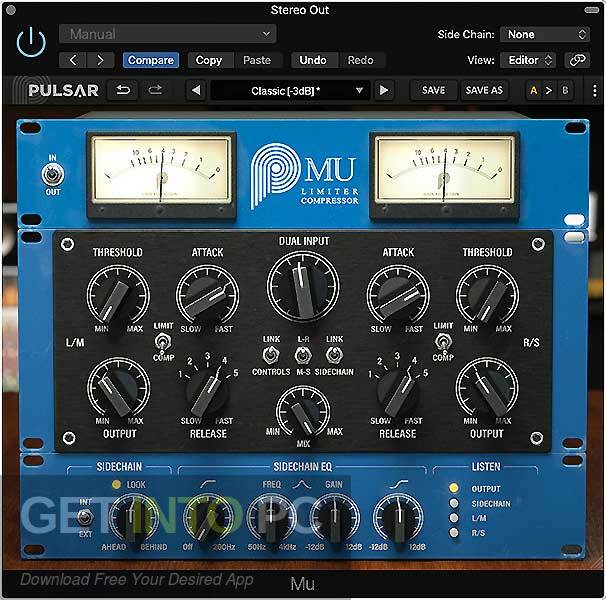Click the Copy button
This screenshot has height=600, width=606.
point(211,60)
